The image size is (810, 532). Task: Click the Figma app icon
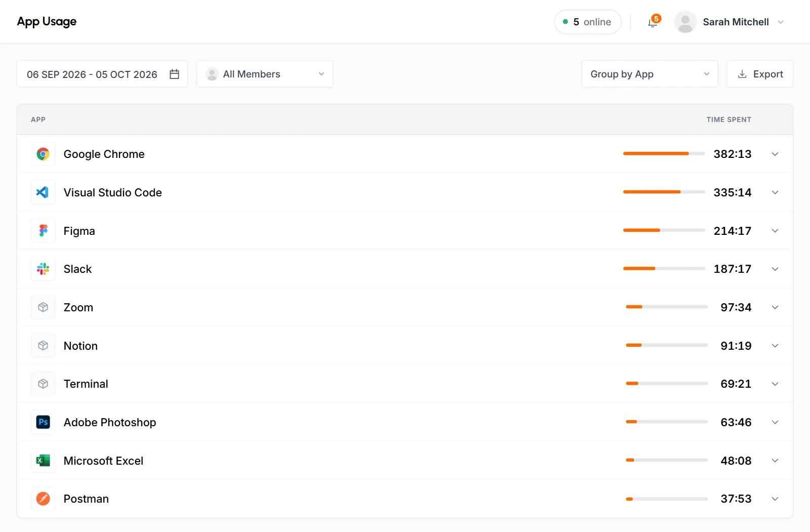click(43, 231)
